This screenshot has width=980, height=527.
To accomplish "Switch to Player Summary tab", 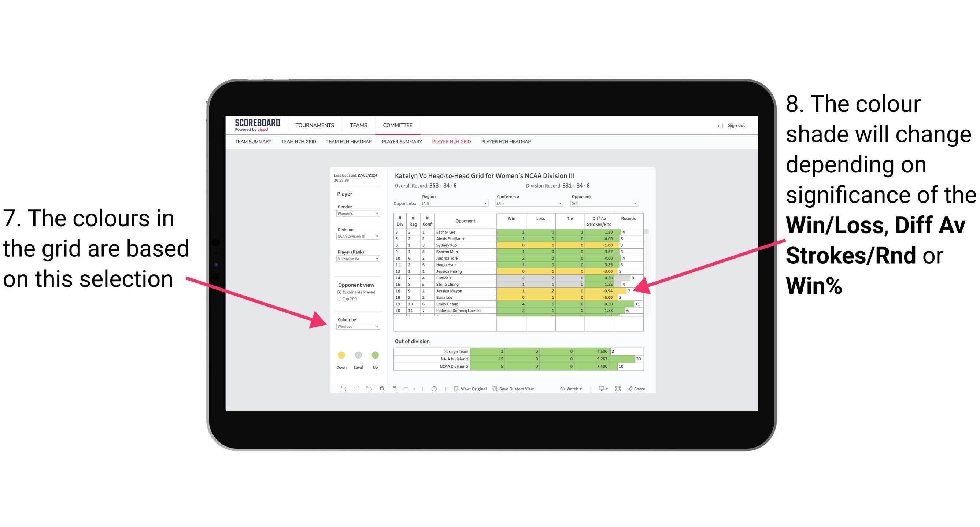I will 401,144.
